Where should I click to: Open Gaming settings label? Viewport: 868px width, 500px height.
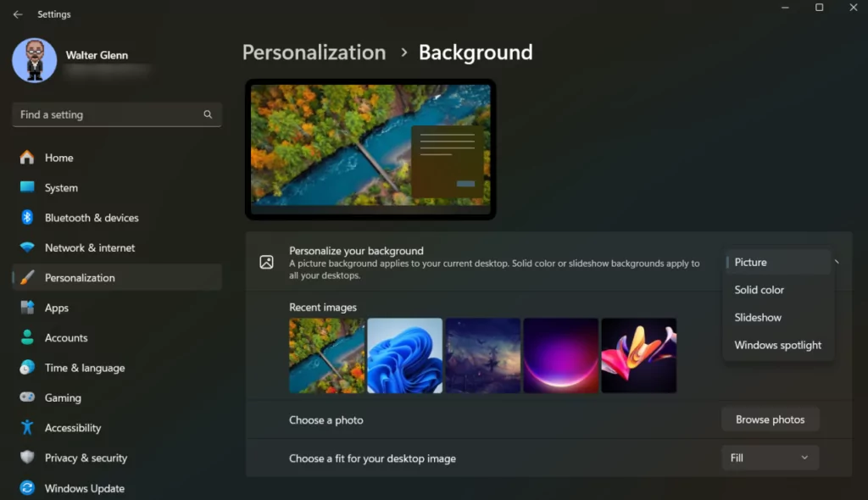63,397
